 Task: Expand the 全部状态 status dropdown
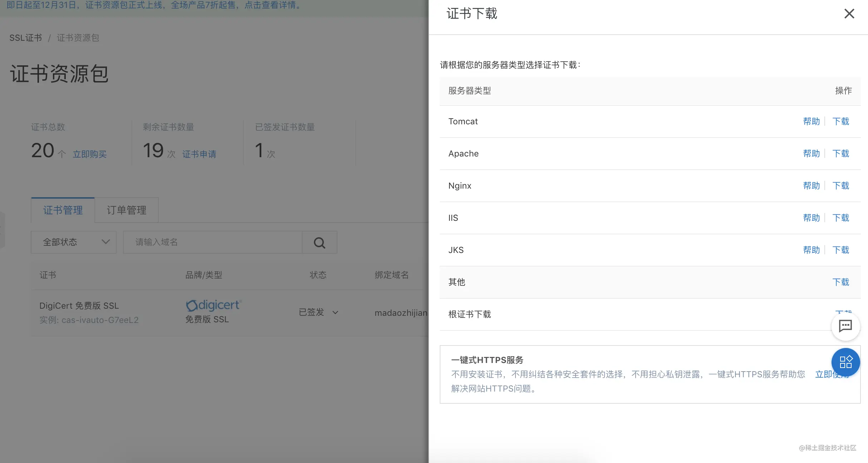[74, 242]
